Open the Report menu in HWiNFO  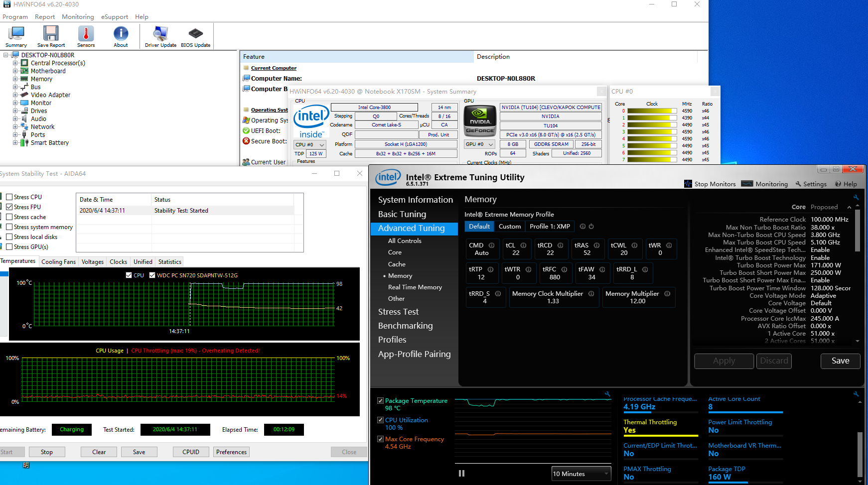pyautogui.click(x=45, y=17)
